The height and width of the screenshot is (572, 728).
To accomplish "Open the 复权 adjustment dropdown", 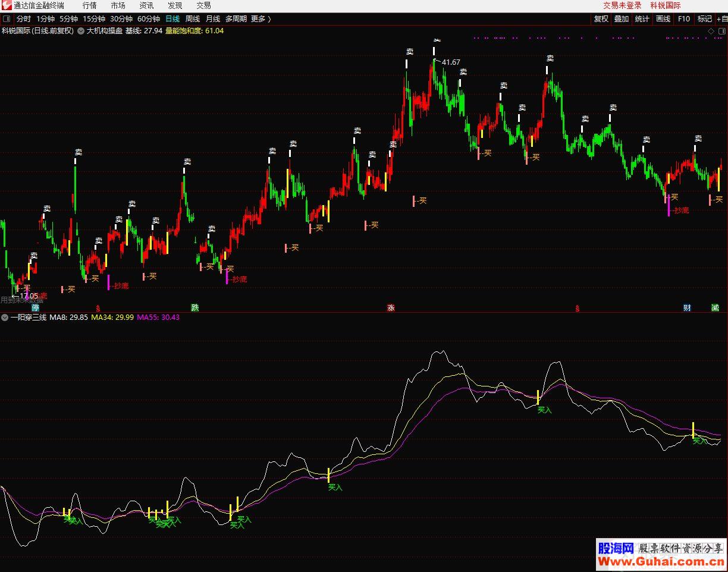I will tap(601, 19).
